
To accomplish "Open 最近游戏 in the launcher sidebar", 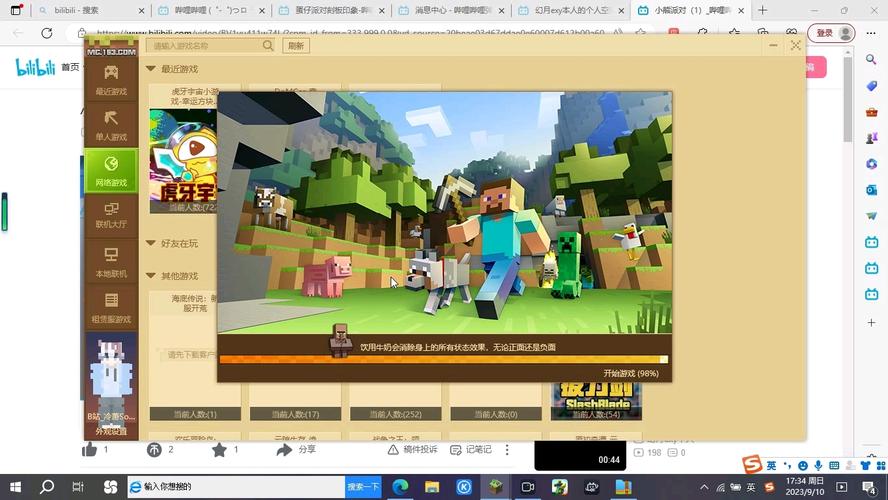I will click(111, 80).
